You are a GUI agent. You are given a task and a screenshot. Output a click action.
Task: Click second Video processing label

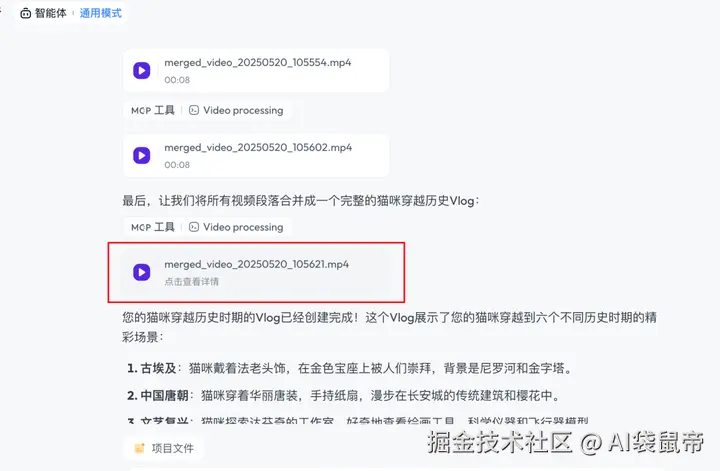tap(243, 227)
